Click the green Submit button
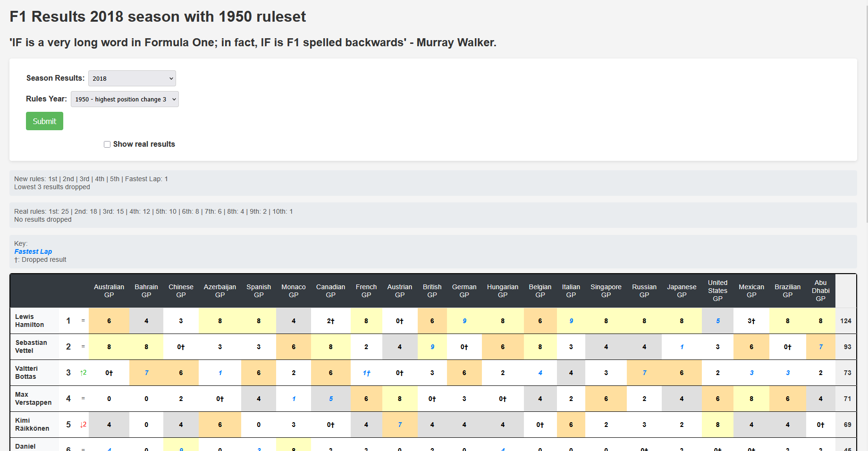This screenshot has width=868, height=451. pos(44,121)
